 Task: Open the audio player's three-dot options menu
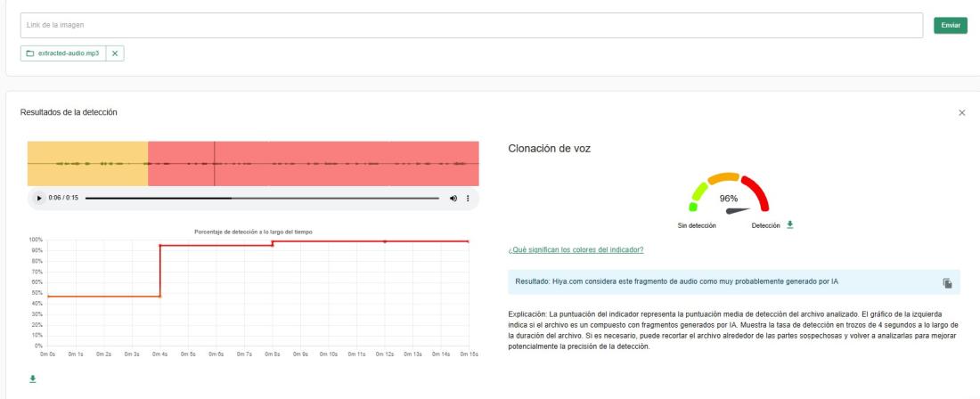pyautogui.click(x=467, y=198)
